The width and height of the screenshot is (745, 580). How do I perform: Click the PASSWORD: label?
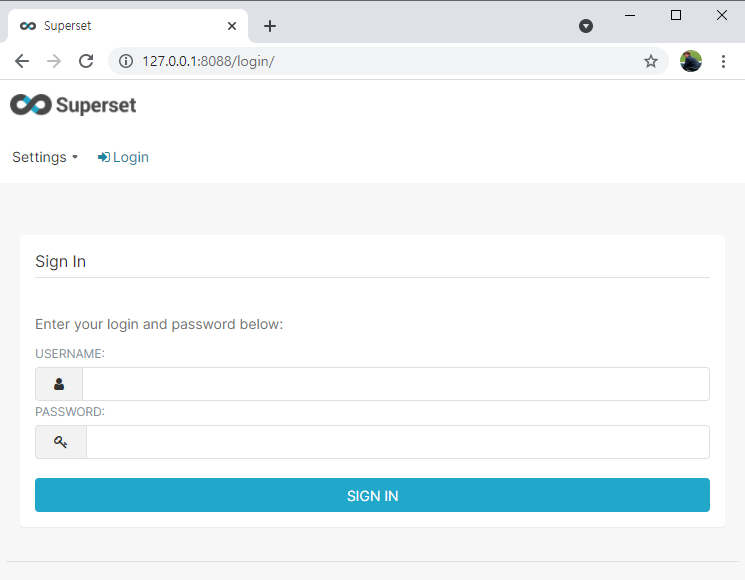click(x=70, y=412)
